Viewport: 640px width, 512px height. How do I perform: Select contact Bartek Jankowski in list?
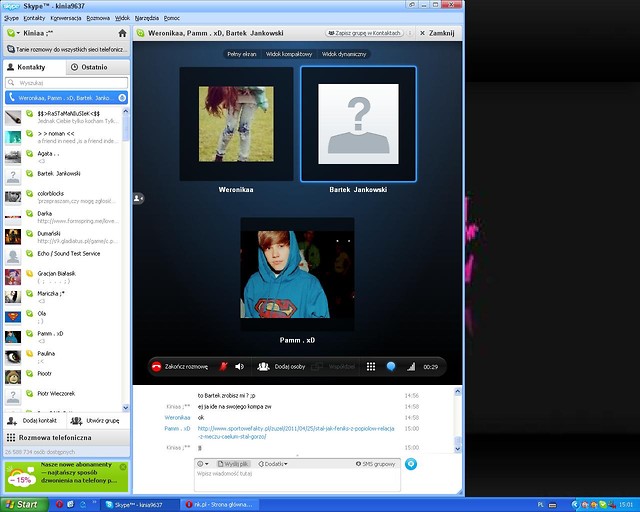[x=63, y=177]
